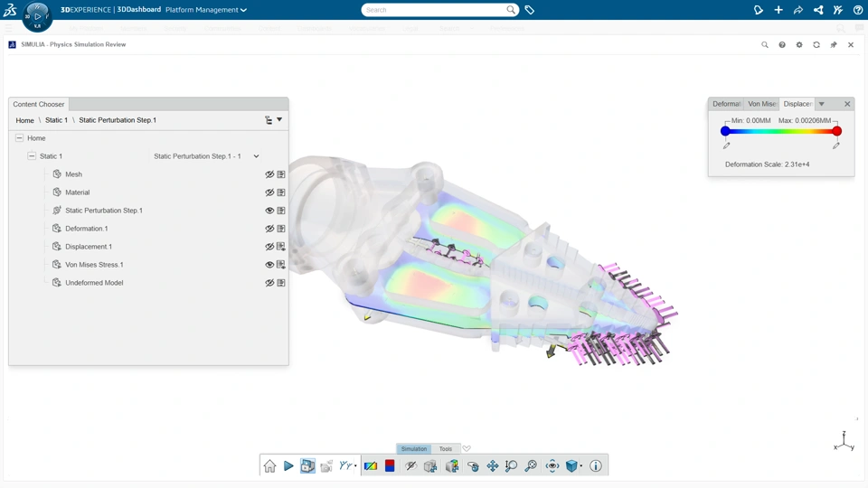The height and width of the screenshot is (488, 868).
Task: Toggle visibility of Material
Action: 269,192
